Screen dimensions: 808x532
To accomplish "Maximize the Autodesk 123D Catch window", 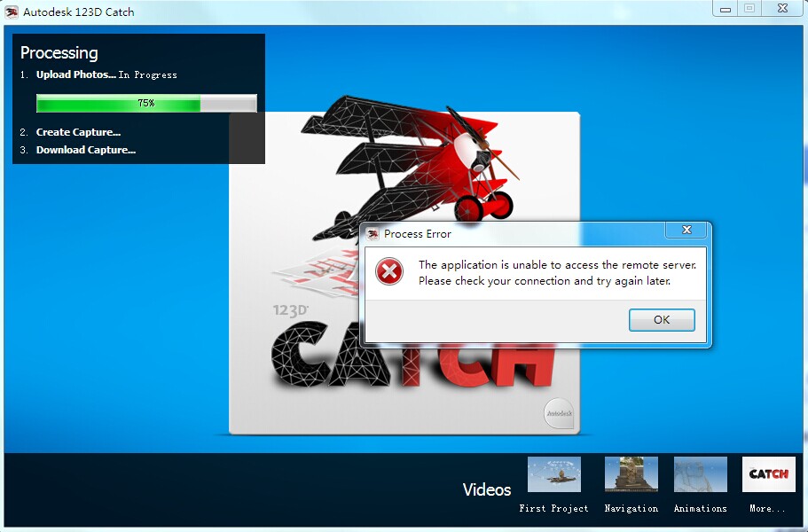I will [x=749, y=8].
